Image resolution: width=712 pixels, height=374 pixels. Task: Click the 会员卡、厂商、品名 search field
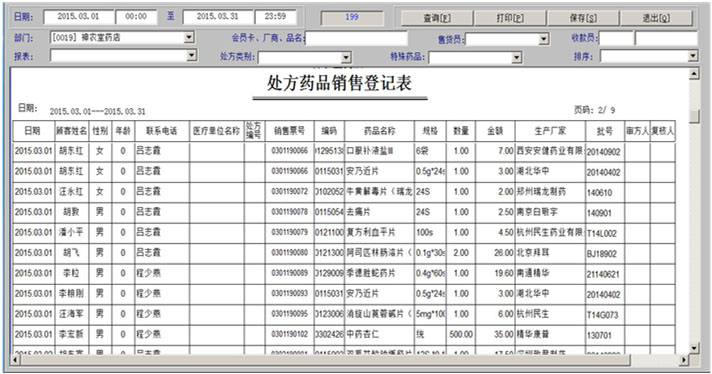pyautogui.click(x=356, y=38)
